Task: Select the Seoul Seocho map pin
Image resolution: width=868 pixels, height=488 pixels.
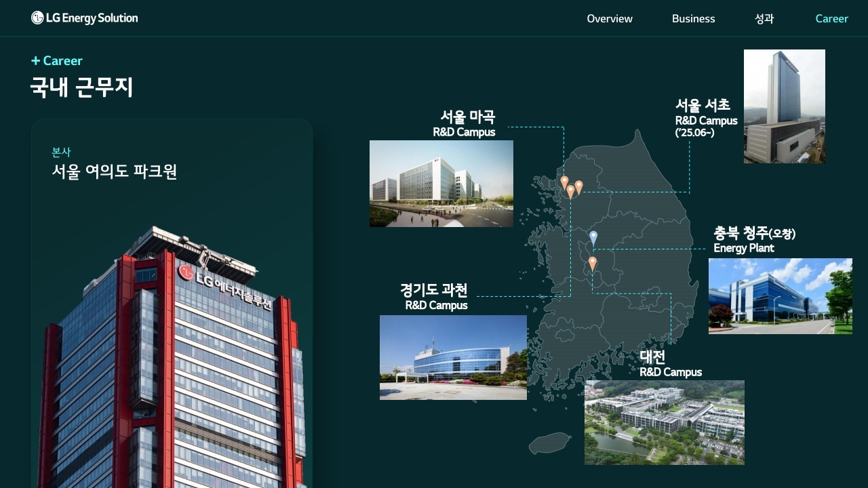Action: 579,186
